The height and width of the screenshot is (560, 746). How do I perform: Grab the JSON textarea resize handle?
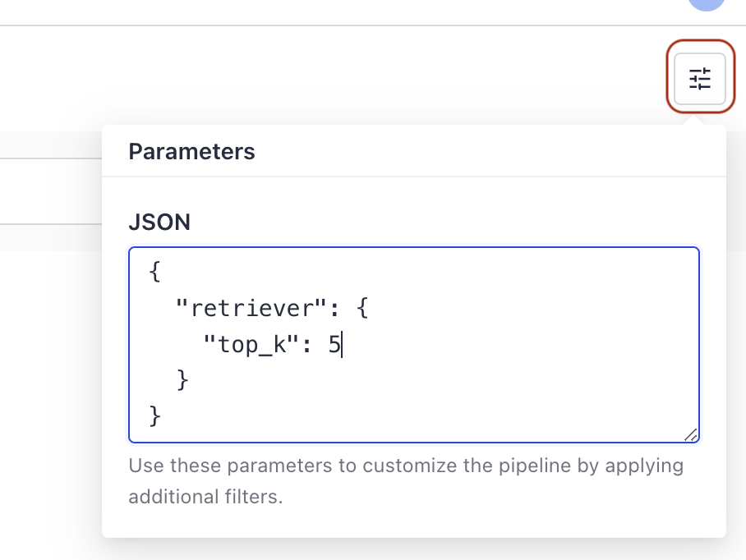(691, 435)
